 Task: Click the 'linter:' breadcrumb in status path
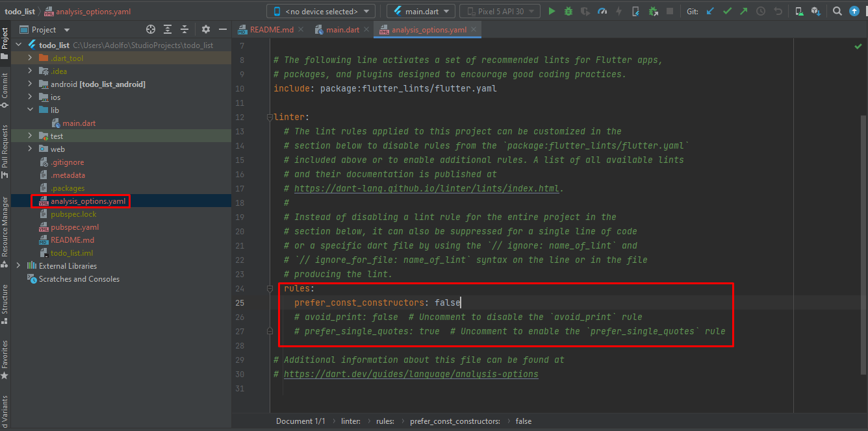pos(351,421)
